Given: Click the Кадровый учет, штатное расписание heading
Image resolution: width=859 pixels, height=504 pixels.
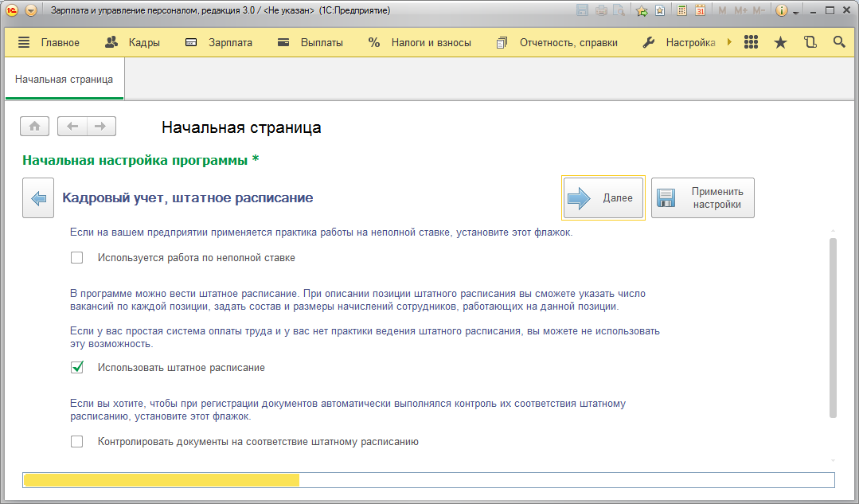Looking at the screenshot, I should click(x=188, y=197).
